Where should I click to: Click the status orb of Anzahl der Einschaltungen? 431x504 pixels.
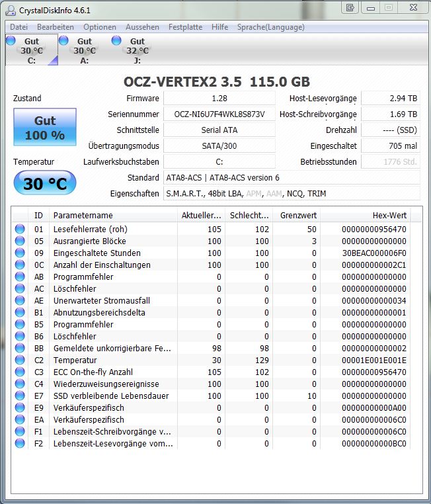20,265
